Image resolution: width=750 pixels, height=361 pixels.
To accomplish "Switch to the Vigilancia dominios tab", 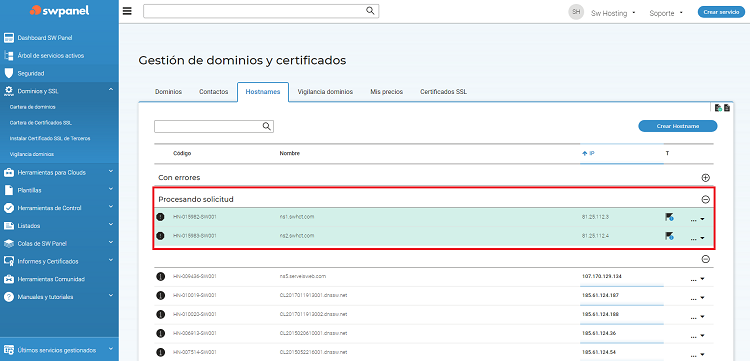I will tap(325, 92).
